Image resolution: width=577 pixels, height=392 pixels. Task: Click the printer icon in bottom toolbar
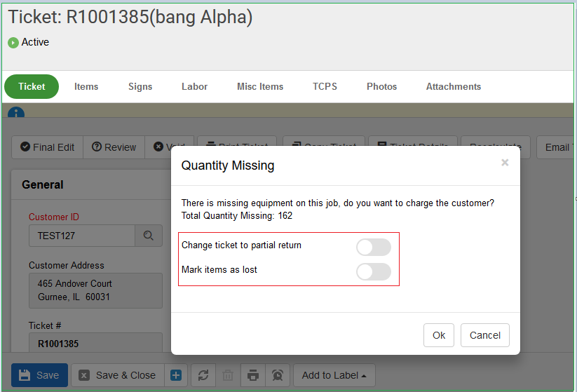coord(253,375)
